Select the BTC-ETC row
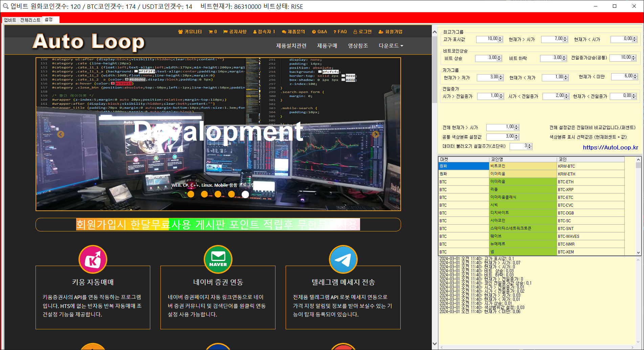The height and width of the screenshot is (350, 644). click(x=531, y=197)
